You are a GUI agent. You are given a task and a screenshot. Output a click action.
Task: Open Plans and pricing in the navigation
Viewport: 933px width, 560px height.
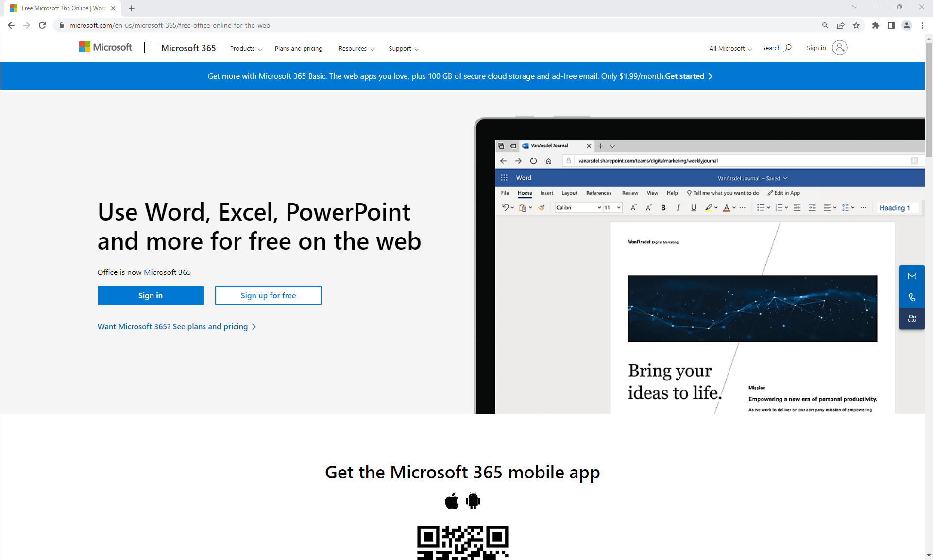(299, 48)
